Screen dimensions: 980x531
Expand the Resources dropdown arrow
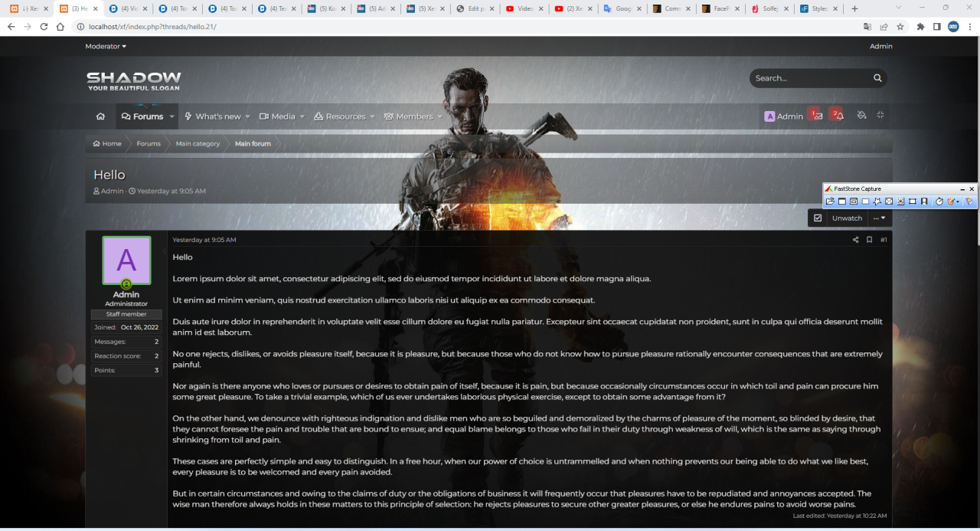[373, 116]
